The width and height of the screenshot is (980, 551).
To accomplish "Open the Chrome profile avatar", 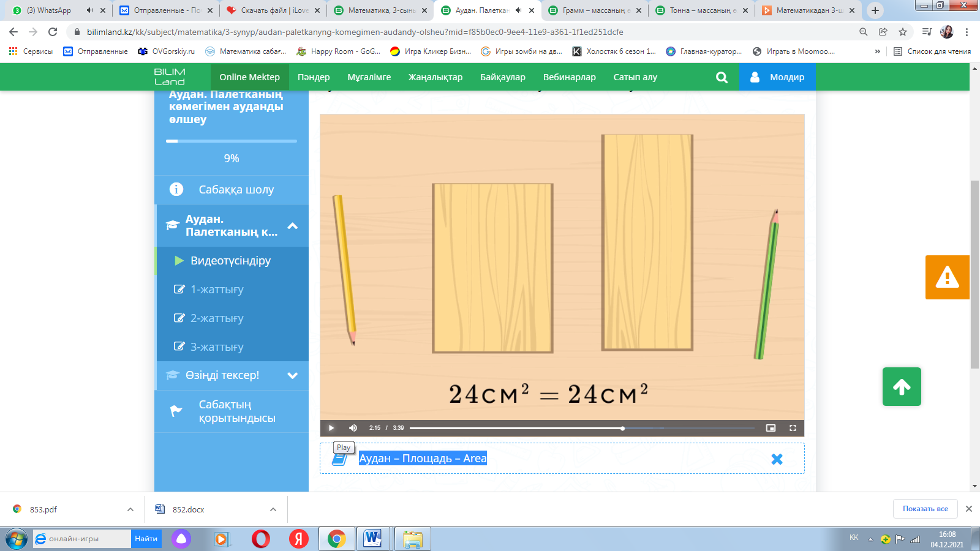I will tap(947, 32).
